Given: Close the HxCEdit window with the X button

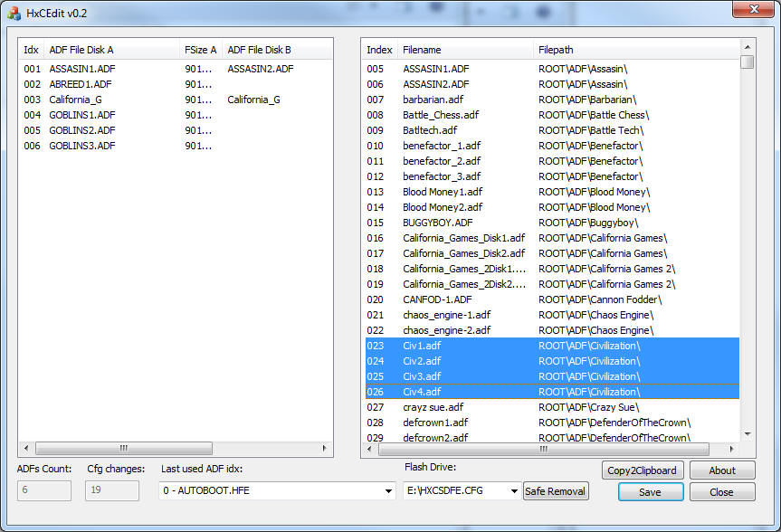Looking at the screenshot, I should (x=754, y=9).
